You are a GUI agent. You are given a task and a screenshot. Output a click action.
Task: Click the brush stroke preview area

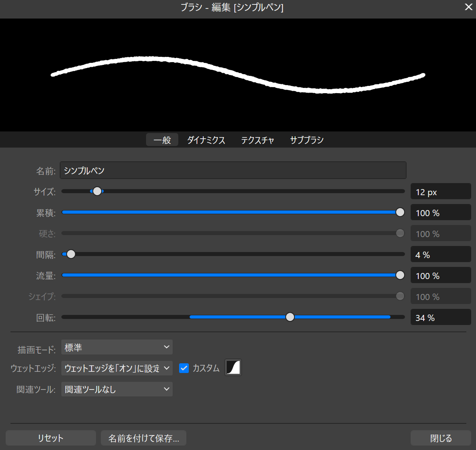point(238,75)
